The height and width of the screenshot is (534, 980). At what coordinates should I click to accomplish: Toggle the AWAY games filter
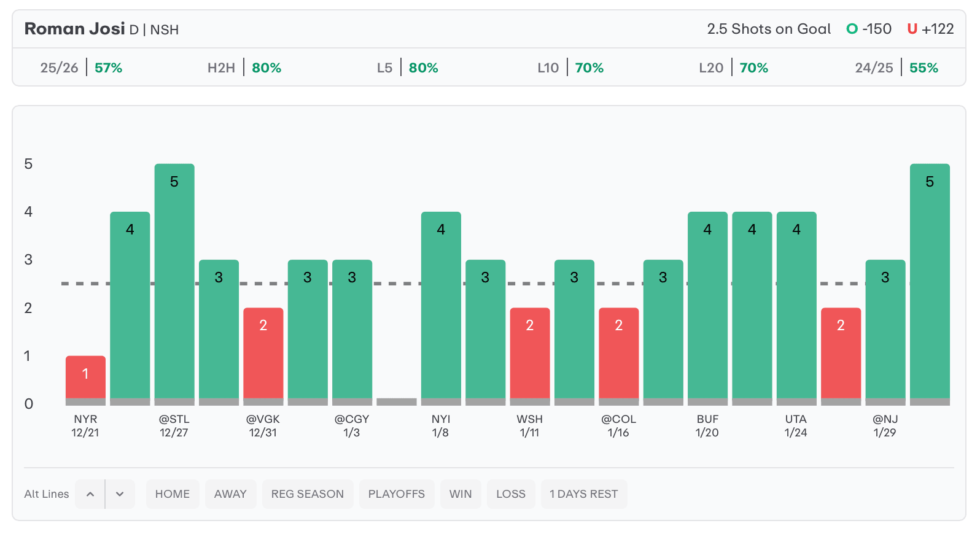[230, 494]
